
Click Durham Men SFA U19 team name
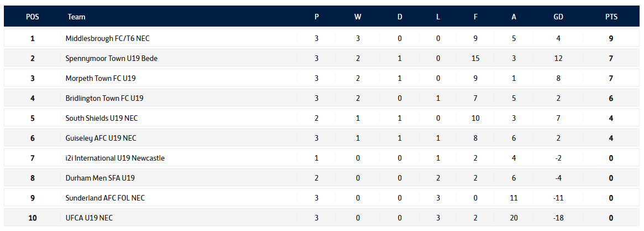point(100,178)
